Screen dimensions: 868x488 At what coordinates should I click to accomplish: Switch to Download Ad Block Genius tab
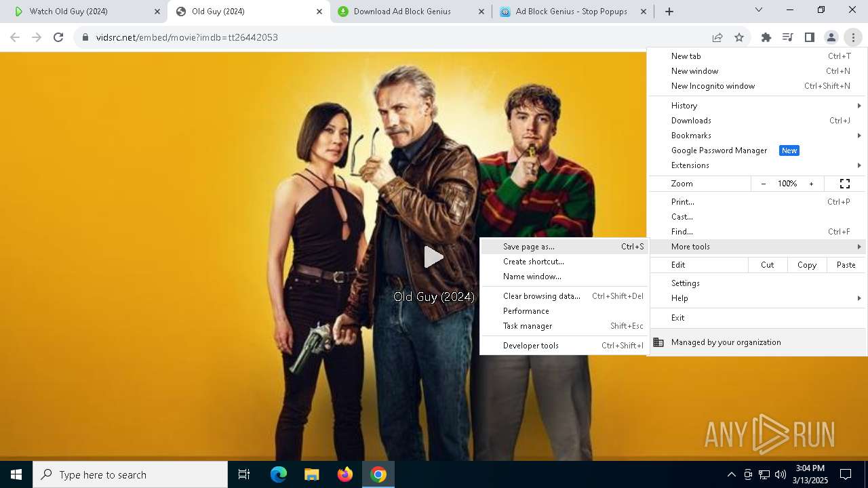[411, 12]
